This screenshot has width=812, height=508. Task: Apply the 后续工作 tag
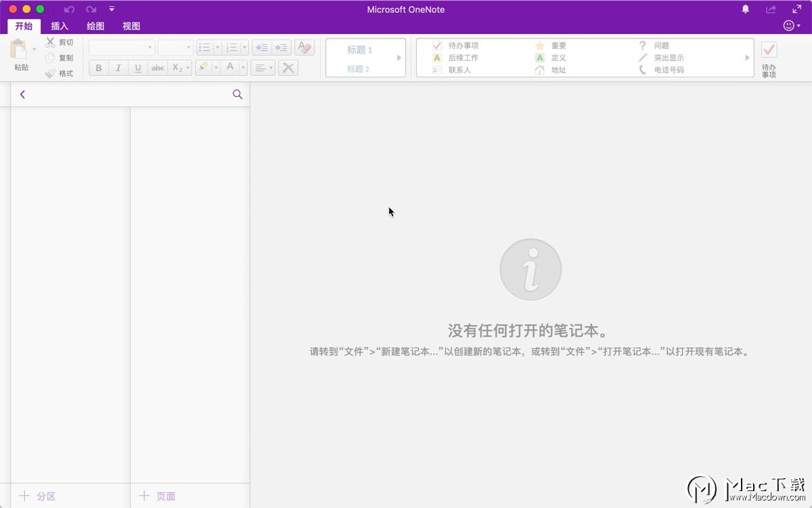(455, 58)
